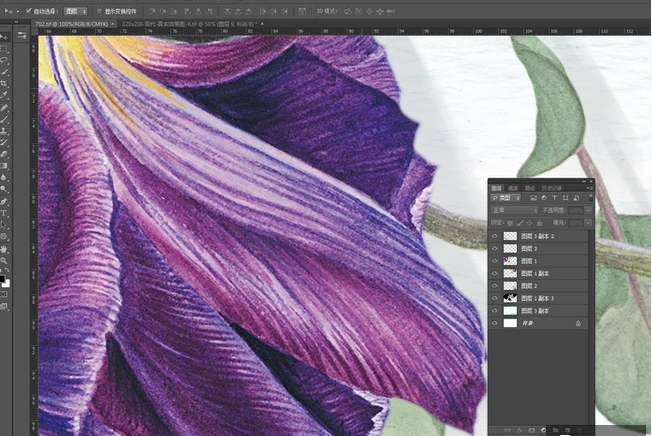The height and width of the screenshot is (436, 652).
Task: Select the Lasso tool
Action: [5, 59]
